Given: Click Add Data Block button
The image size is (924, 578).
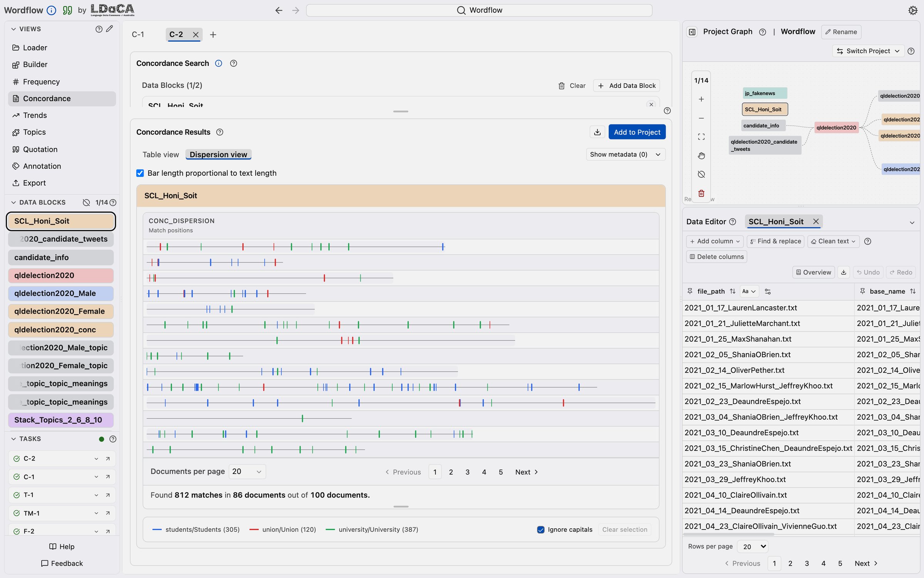Looking at the screenshot, I should (627, 86).
